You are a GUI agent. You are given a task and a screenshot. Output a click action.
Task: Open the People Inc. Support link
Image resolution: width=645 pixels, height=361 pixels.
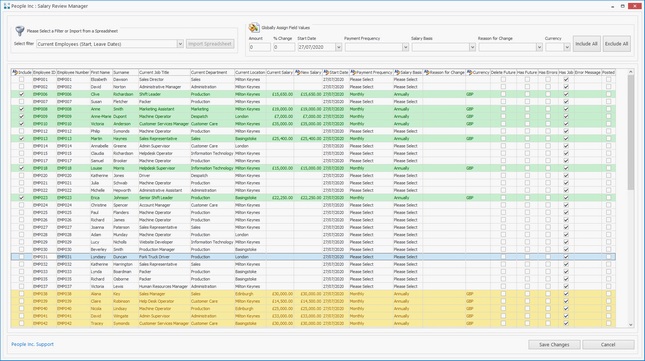coord(32,344)
